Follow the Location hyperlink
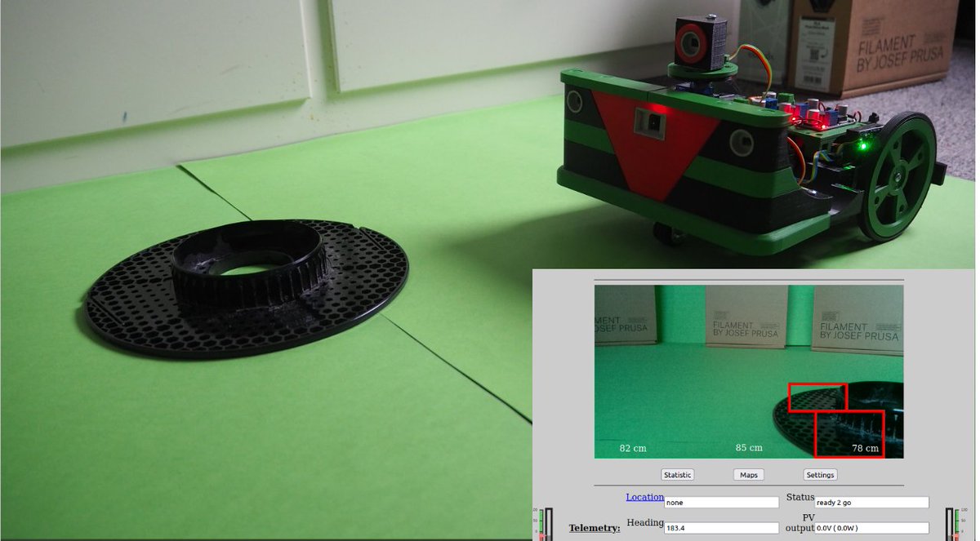980x541 pixels. coord(645,496)
